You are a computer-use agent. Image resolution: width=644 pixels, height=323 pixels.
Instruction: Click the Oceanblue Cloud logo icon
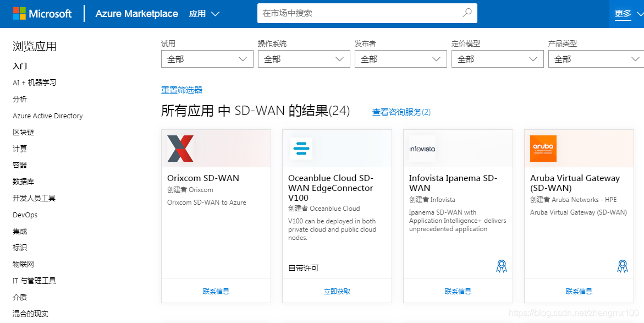(x=301, y=148)
